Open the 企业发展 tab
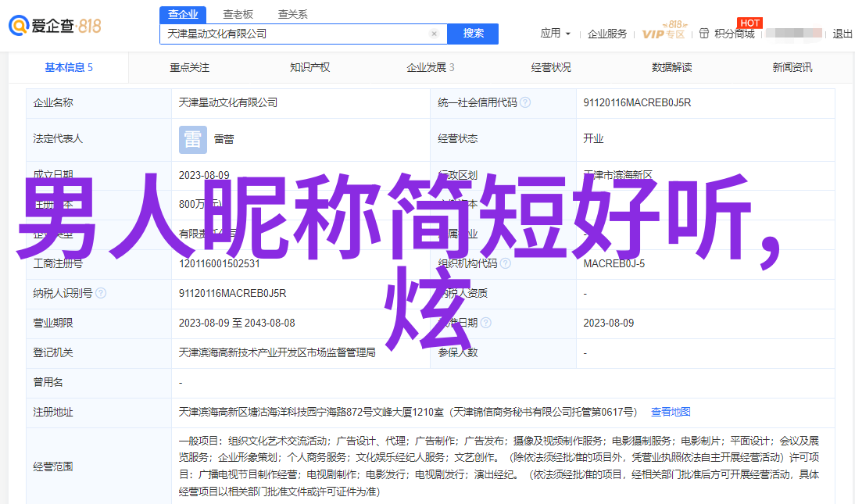The height and width of the screenshot is (504, 855). pos(430,68)
